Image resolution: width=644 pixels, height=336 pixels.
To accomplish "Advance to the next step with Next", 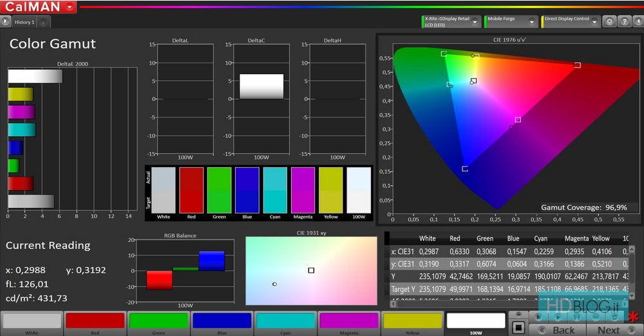I will tap(614, 330).
